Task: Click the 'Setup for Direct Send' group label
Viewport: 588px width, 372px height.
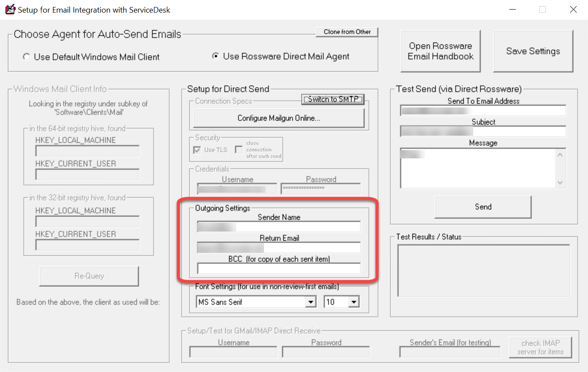Action: [x=228, y=89]
